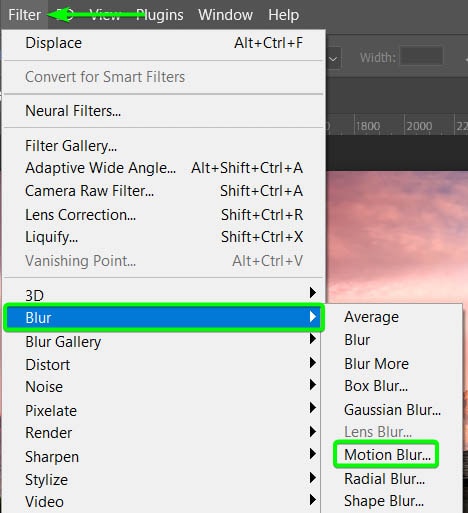Click the Width input field

(x=421, y=56)
